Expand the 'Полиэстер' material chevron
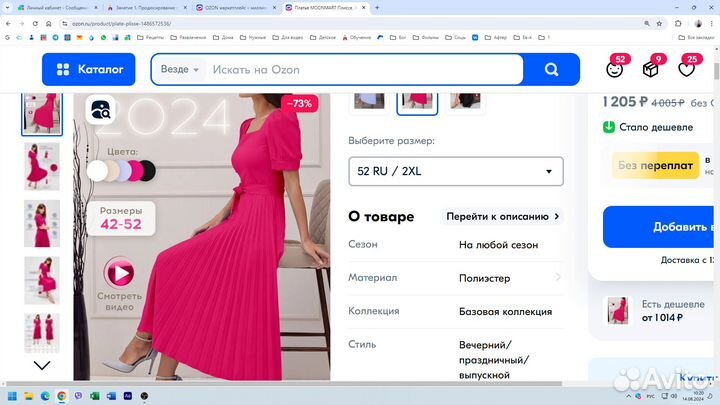Image resolution: width=720 pixels, height=405 pixels. [x=557, y=277]
